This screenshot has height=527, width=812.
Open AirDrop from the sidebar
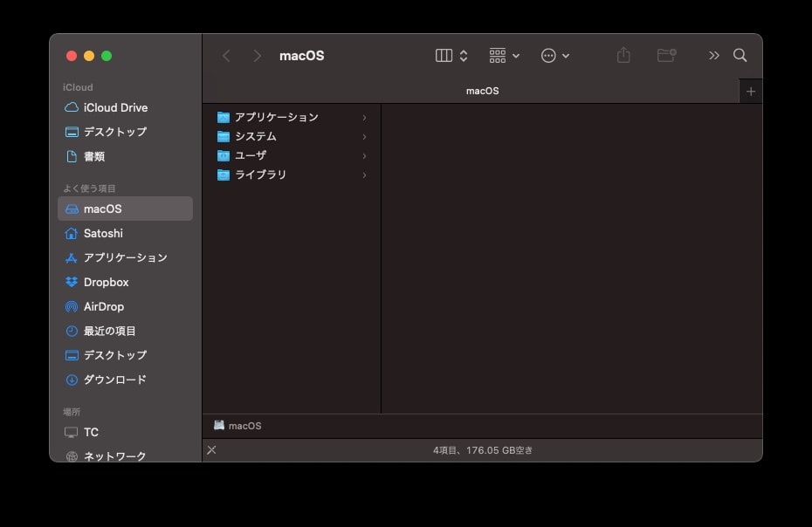point(103,306)
